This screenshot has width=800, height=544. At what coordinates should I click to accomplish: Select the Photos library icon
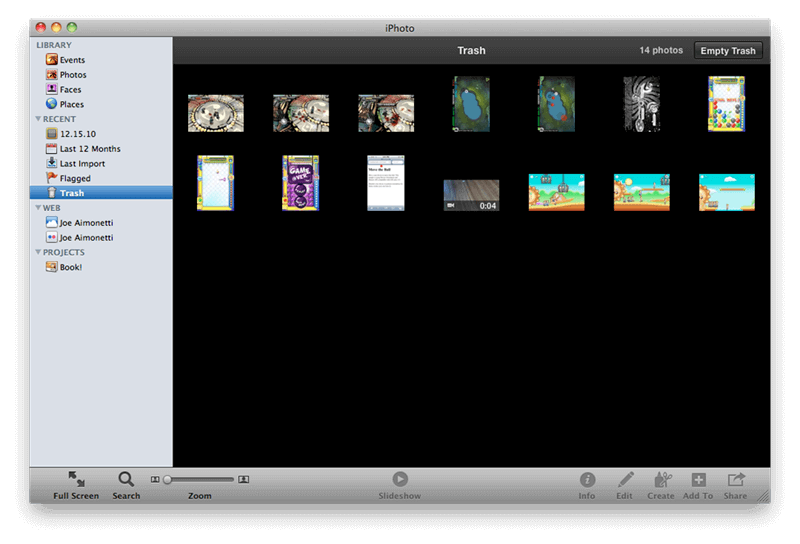52,75
